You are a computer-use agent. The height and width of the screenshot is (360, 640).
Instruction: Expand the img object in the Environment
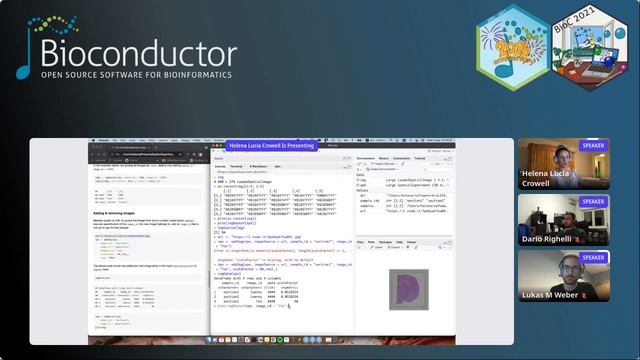click(358, 180)
